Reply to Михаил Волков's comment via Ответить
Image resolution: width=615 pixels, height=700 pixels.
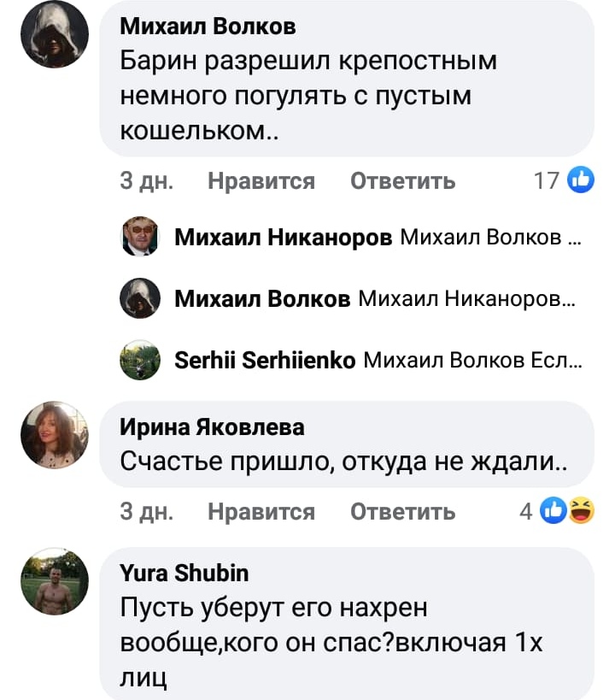click(x=402, y=181)
